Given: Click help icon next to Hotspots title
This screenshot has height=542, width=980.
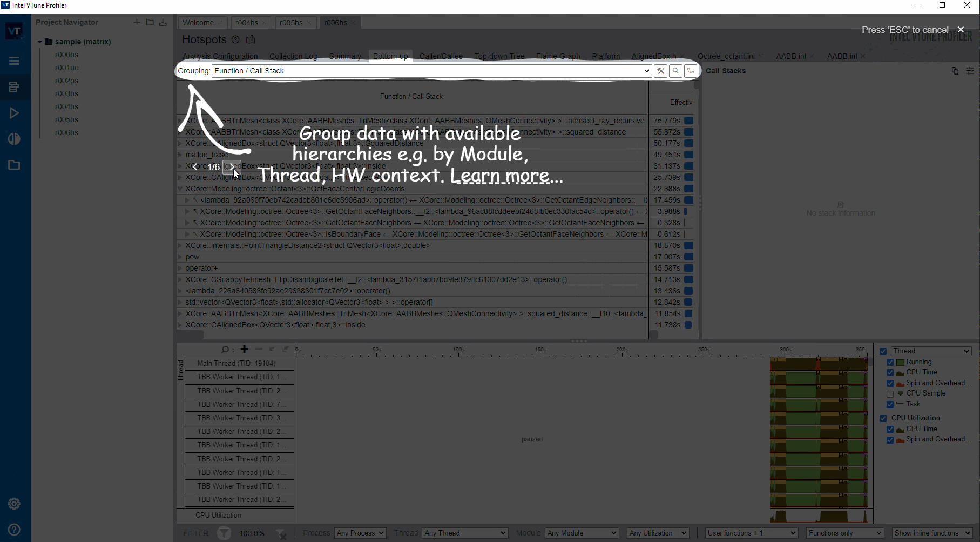Looking at the screenshot, I should tap(235, 39).
